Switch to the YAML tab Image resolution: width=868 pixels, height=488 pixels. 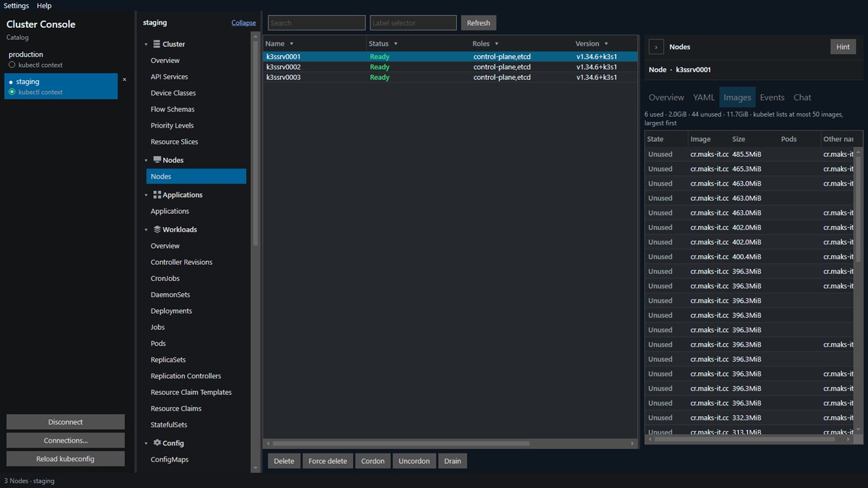tap(704, 97)
